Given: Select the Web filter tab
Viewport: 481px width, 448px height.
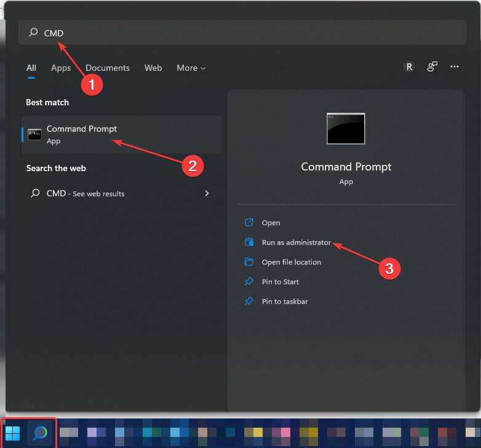Looking at the screenshot, I should coord(153,68).
